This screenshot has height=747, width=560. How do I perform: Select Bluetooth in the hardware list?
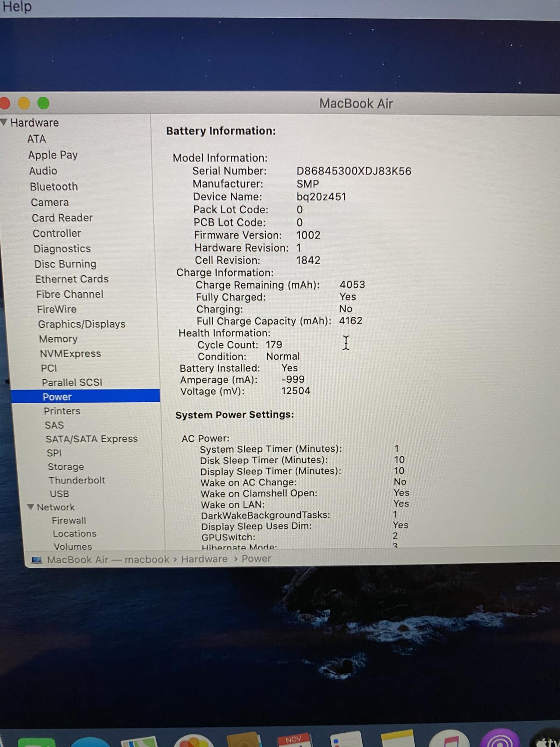click(54, 187)
